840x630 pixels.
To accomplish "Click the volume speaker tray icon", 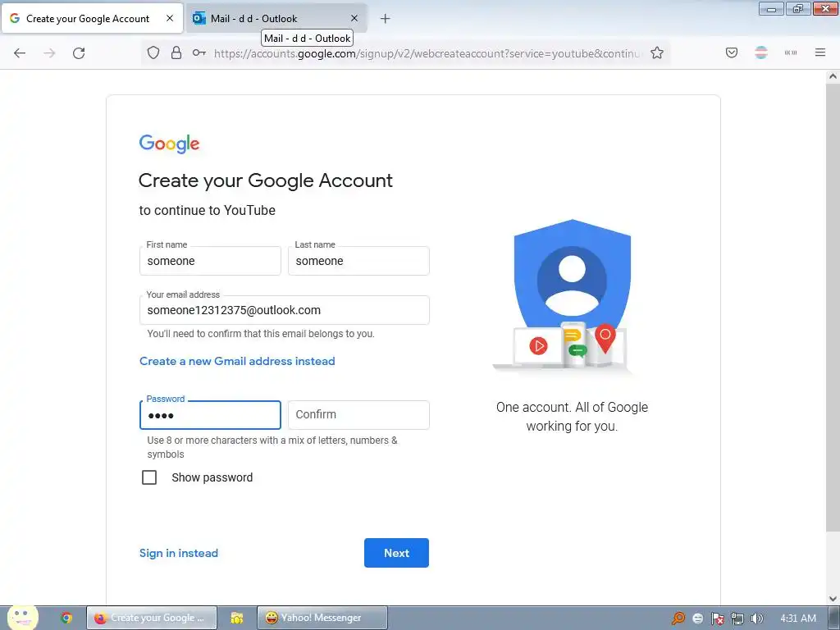I will pyautogui.click(x=756, y=619).
